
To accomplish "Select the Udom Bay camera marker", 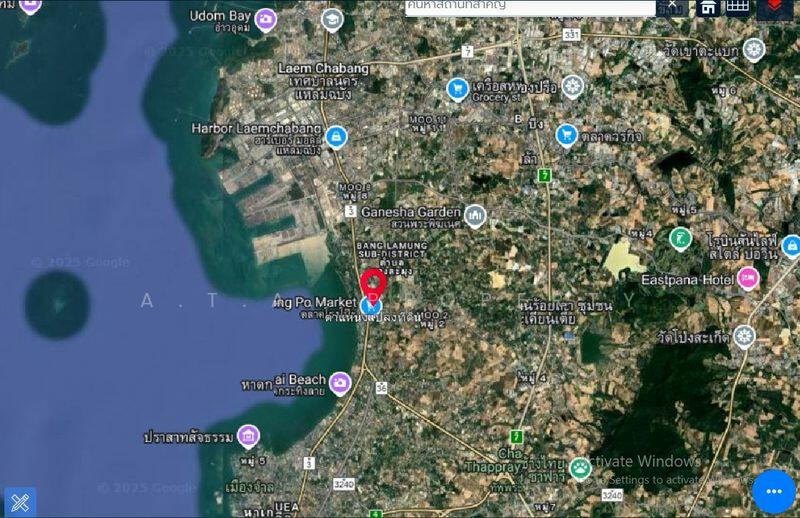I will coord(265,19).
